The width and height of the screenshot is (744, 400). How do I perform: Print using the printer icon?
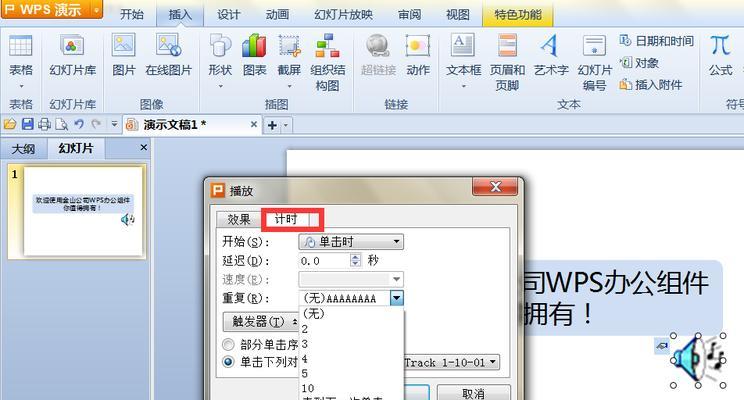[44, 125]
